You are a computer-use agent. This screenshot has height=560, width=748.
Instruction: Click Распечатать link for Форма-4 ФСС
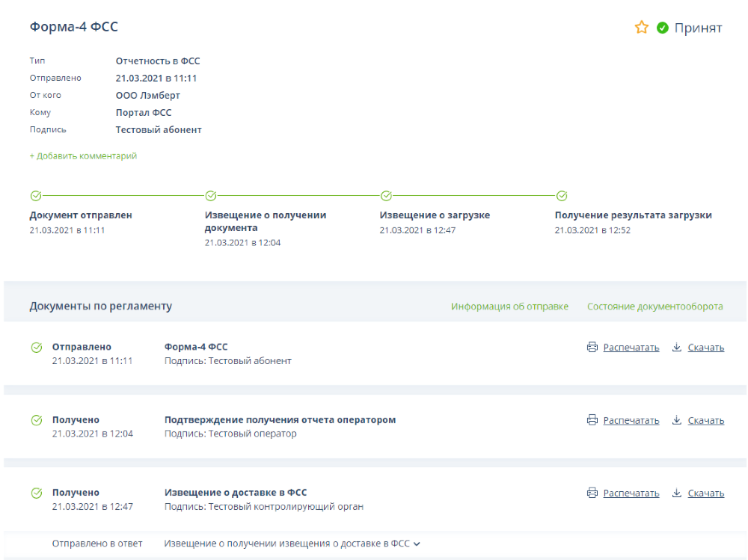point(631,348)
